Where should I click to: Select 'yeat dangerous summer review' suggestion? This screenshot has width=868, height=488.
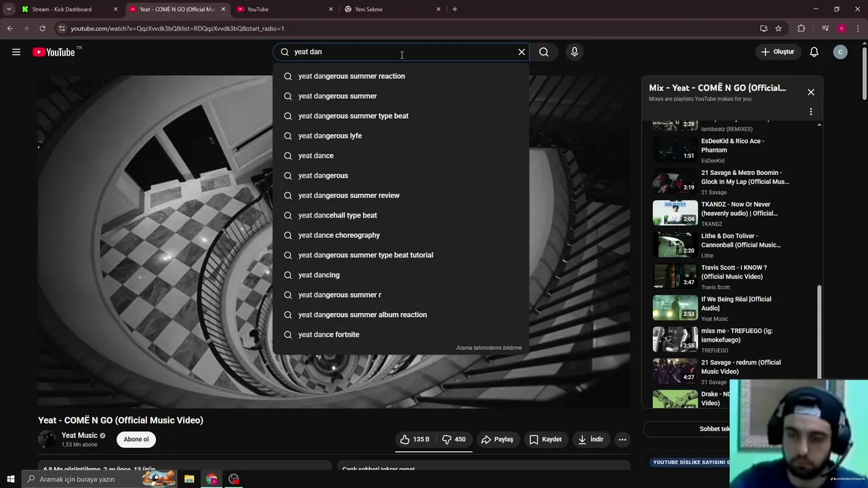(401, 195)
